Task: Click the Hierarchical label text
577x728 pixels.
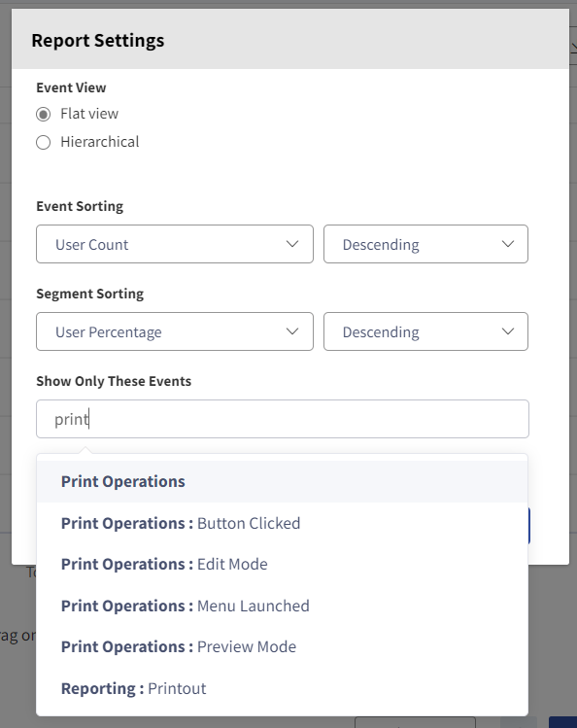Action: click(100, 142)
